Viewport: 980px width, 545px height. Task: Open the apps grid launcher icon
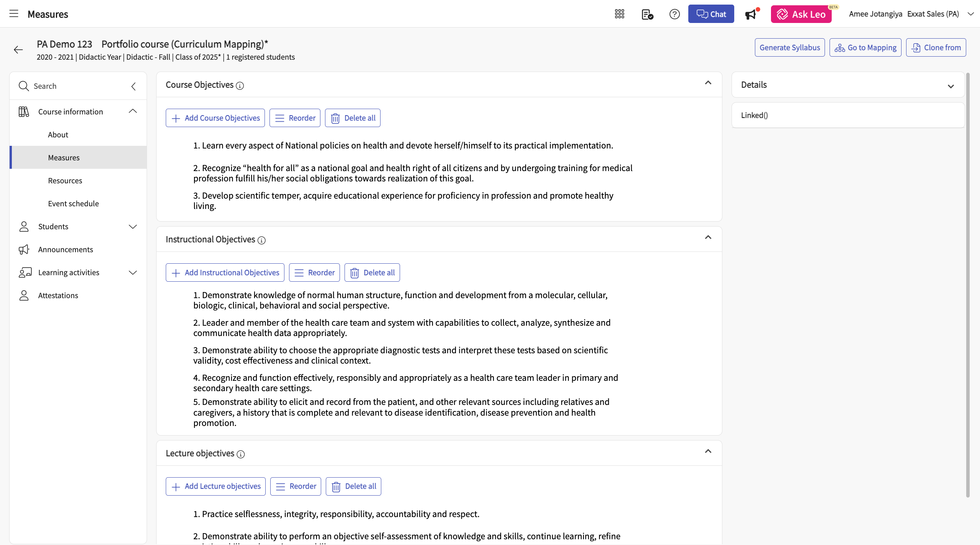click(x=619, y=14)
